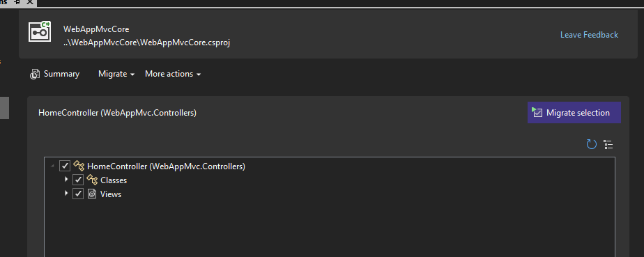
Task: Collapse the HomeController root node
Action: click(52, 166)
